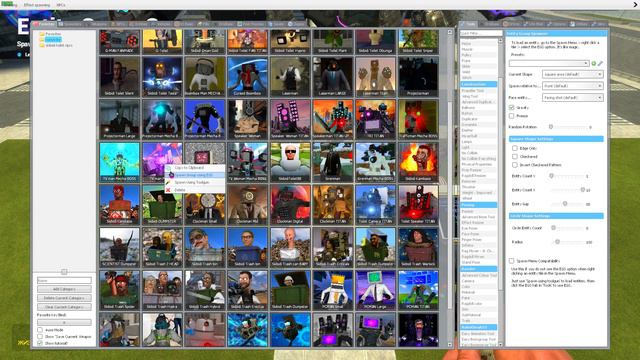This screenshot has height=360, width=640.
Task: Select the Skibidi DUMPSTER entity tile
Action: 162,204
